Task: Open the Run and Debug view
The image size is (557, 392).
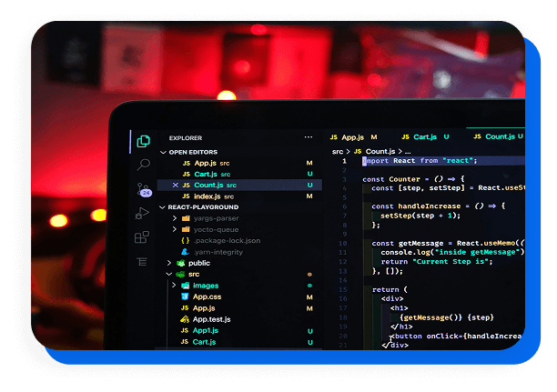Action: point(142,214)
